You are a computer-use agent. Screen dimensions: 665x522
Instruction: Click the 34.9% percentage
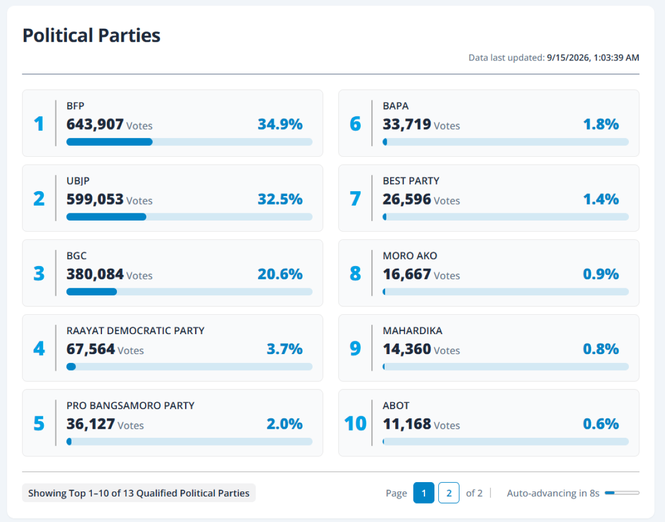280,124
